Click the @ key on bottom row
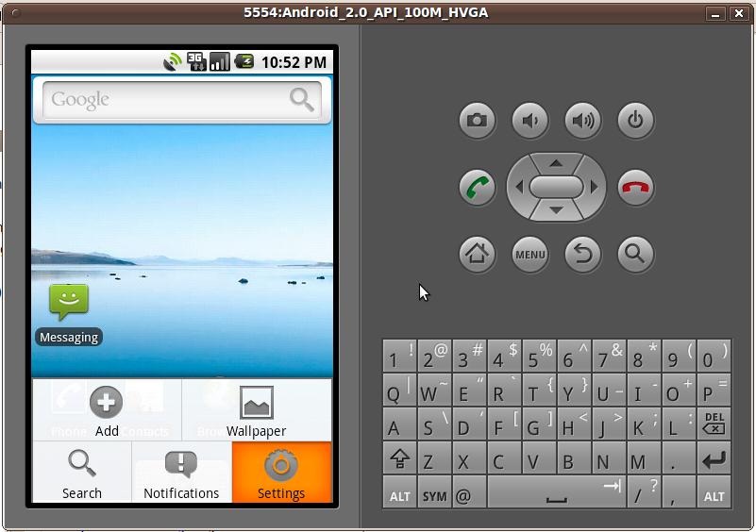756x532 pixels. click(x=469, y=492)
